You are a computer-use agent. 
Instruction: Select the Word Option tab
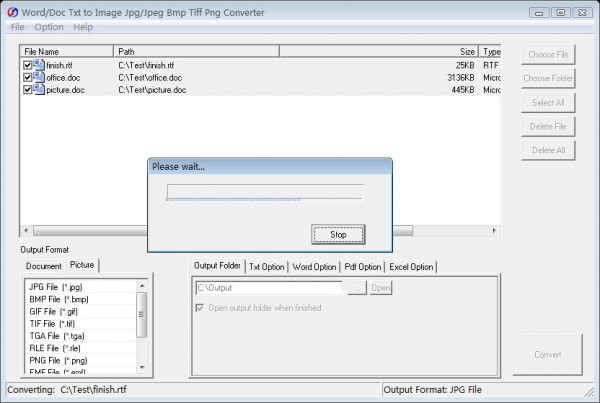pyautogui.click(x=314, y=267)
